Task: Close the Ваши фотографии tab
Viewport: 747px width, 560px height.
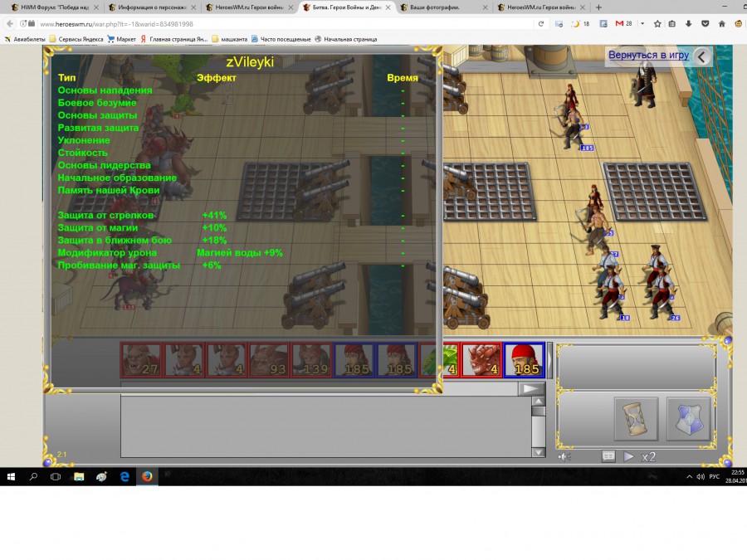Action: tap(485, 7)
